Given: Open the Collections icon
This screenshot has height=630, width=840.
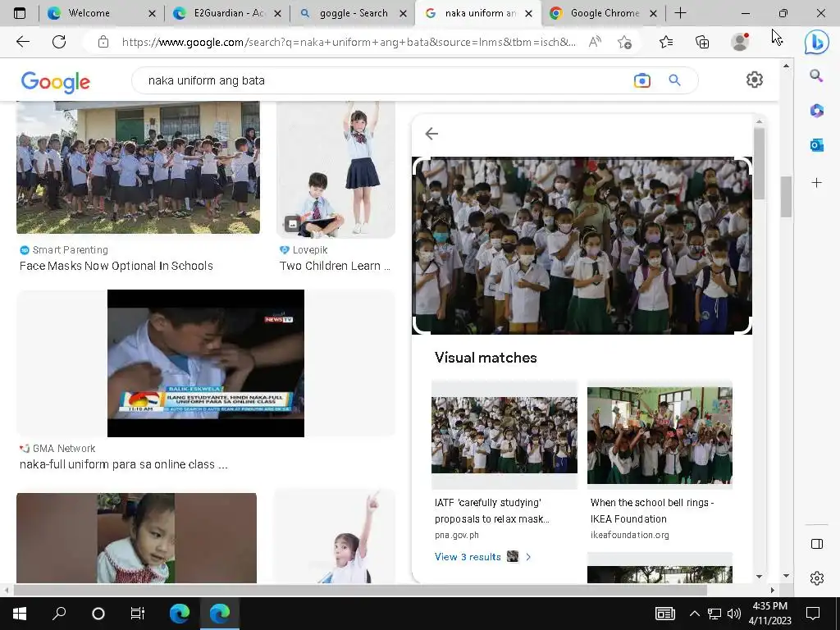Looking at the screenshot, I should point(702,42).
